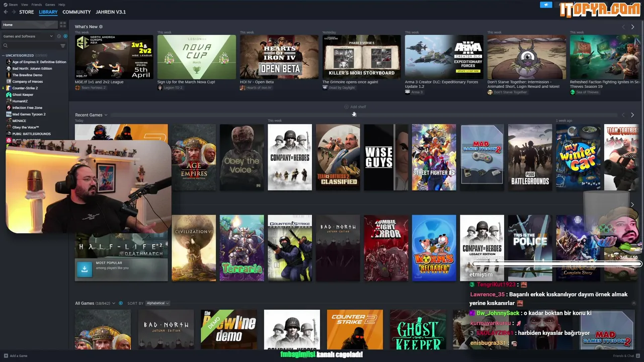Open the JAHREIN V3.1 profile tab

[x=111, y=12]
